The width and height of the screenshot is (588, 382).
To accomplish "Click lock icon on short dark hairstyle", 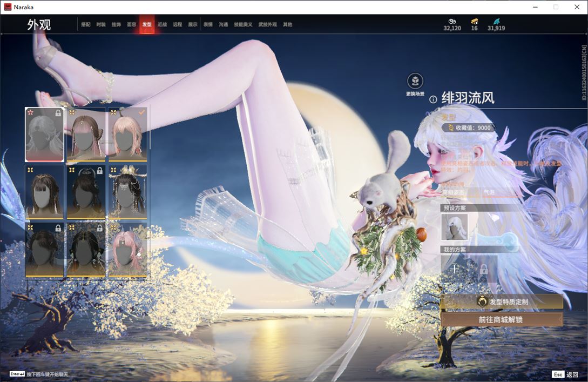I will 58,228.
